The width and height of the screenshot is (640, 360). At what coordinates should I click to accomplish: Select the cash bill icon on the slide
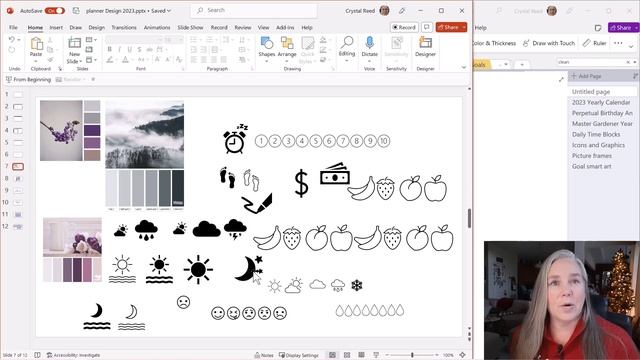click(335, 174)
